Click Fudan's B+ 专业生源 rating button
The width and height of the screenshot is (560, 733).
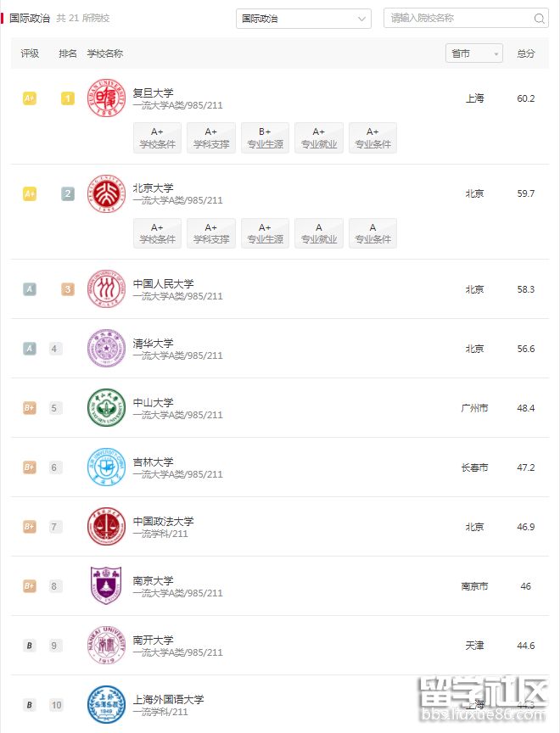(x=265, y=138)
